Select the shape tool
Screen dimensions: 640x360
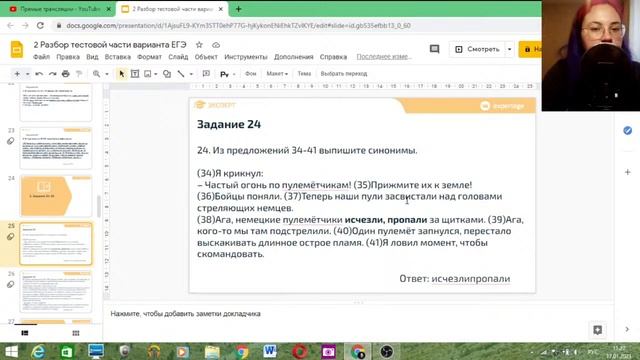[x=167, y=74]
